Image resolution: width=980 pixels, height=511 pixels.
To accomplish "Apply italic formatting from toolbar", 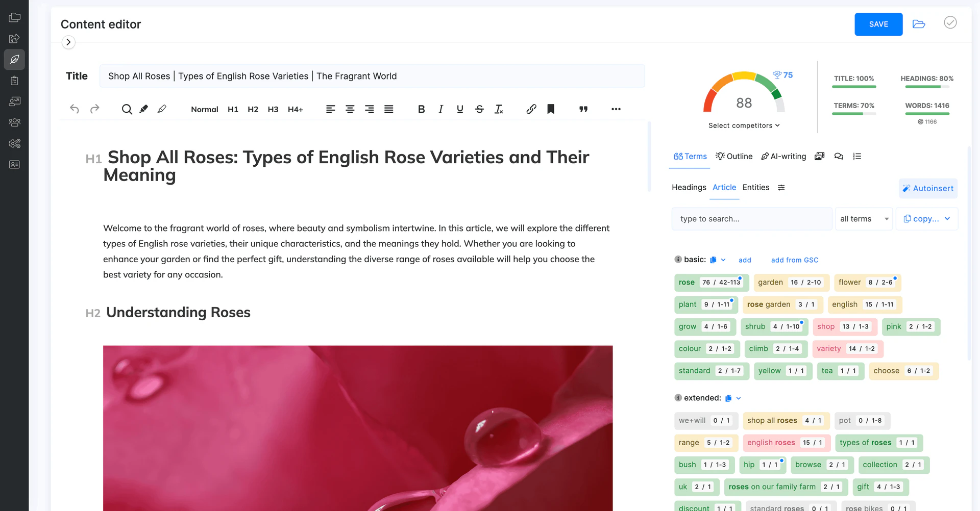I will pos(440,109).
